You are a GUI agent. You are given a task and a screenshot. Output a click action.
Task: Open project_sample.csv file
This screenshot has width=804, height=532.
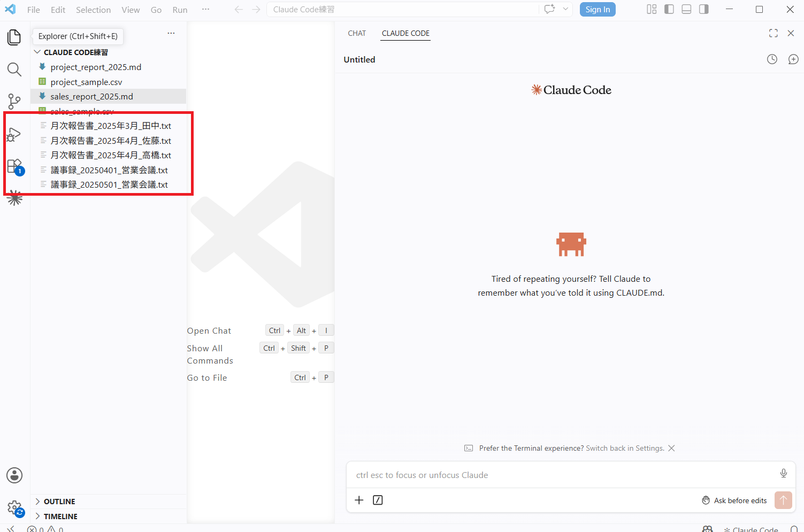click(x=109, y=82)
